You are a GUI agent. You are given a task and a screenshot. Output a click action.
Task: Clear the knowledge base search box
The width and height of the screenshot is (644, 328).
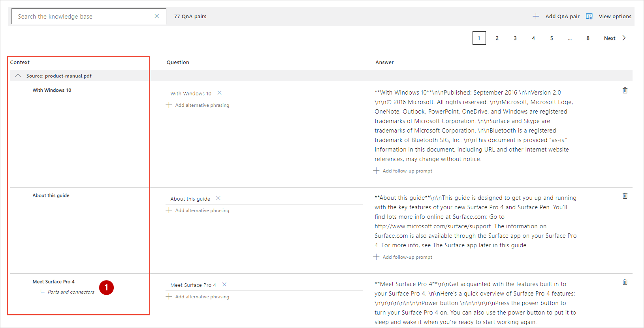click(x=156, y=16)
